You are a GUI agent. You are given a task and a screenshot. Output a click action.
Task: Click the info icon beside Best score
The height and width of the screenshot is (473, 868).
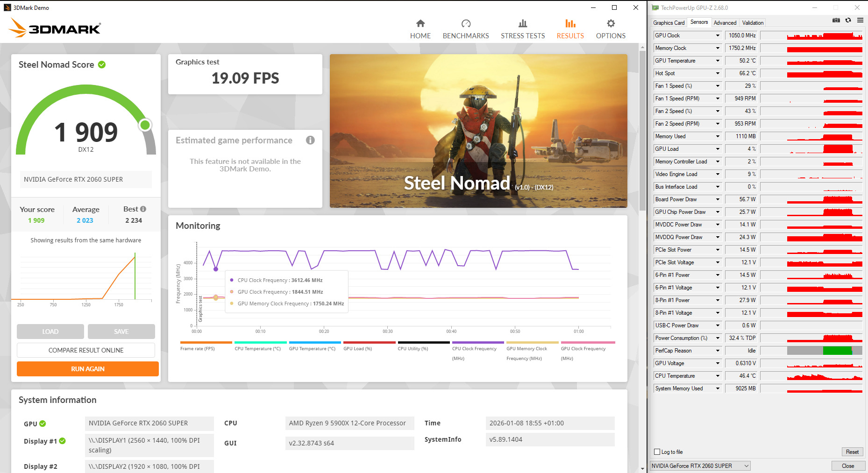click(143, 209)
